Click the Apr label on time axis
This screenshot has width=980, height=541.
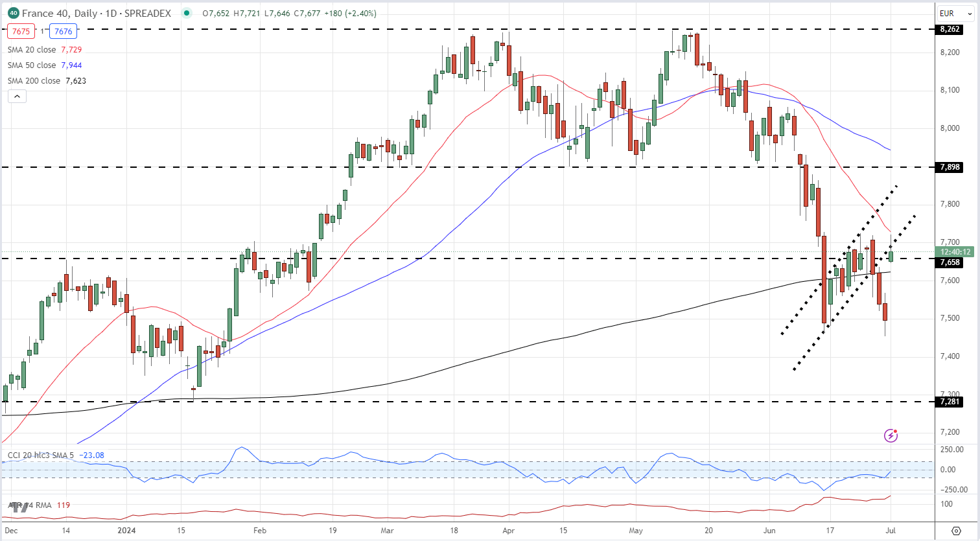509,530
